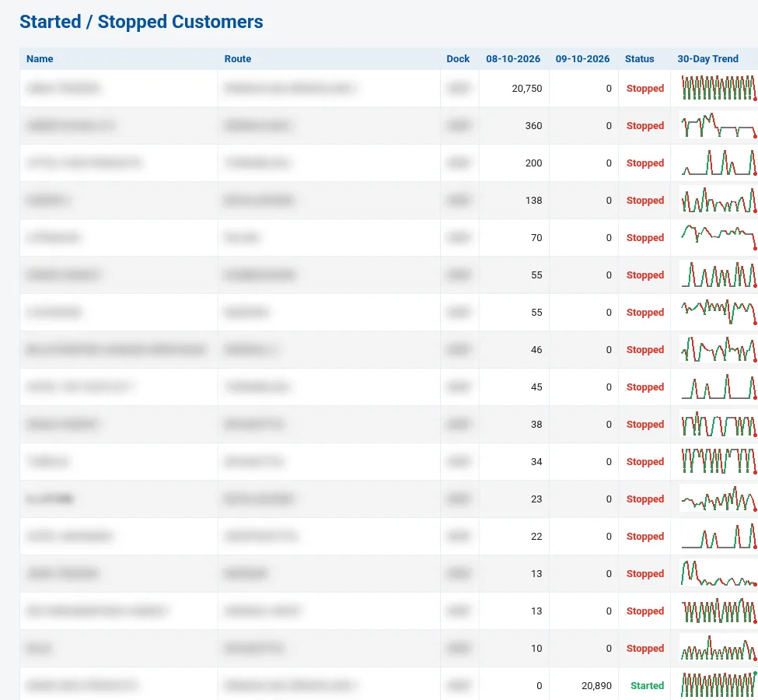758x700 pixels.
Task: Click the Started / Stopped Customers heading
Action: tap(141, 22)
